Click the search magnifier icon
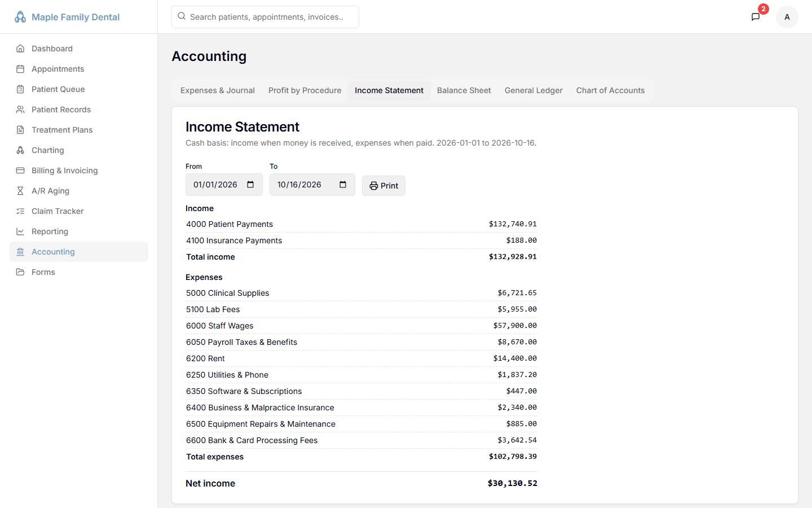This screenshot has height=508, width=812. (x=182, y=16)
